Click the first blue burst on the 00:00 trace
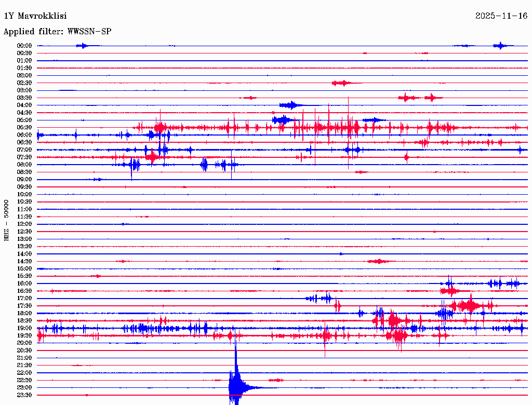 83,46
